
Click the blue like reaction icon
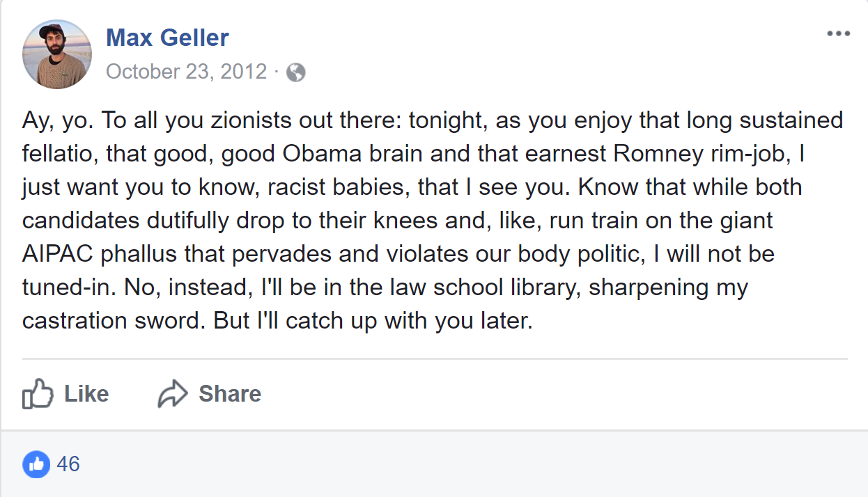(x=36, y=464)
